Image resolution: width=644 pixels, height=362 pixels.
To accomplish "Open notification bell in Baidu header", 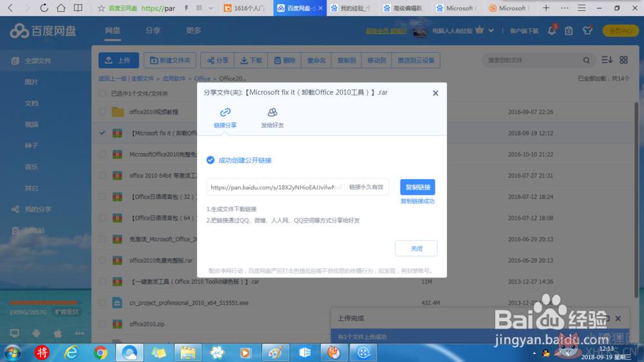I will [x=552, y=30].
